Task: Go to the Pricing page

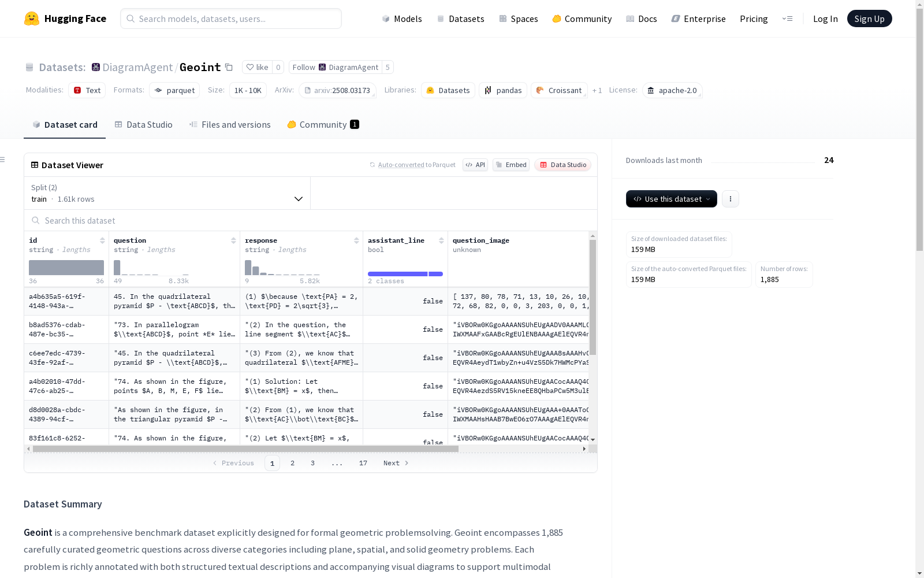Action: (754, 18)
